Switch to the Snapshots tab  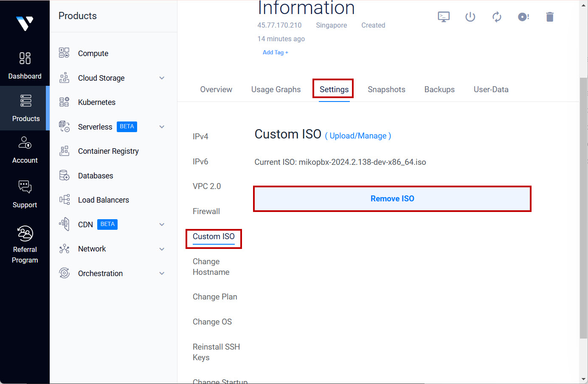coord(386,90)
